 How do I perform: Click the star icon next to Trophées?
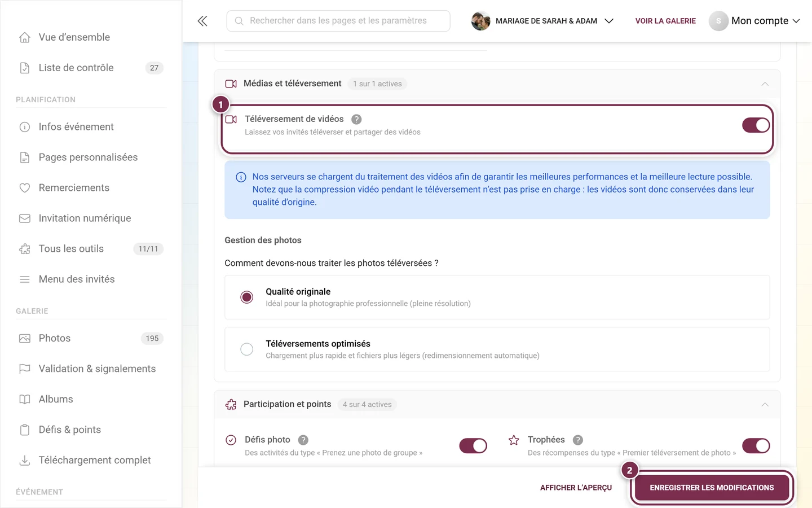514,440
